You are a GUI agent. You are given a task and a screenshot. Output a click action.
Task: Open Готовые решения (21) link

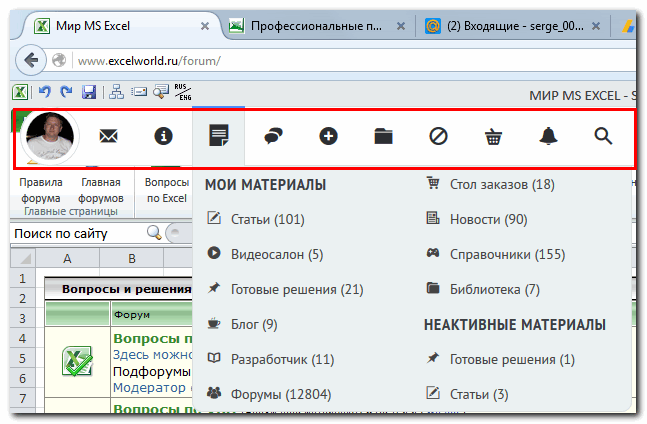click(297, 289)
